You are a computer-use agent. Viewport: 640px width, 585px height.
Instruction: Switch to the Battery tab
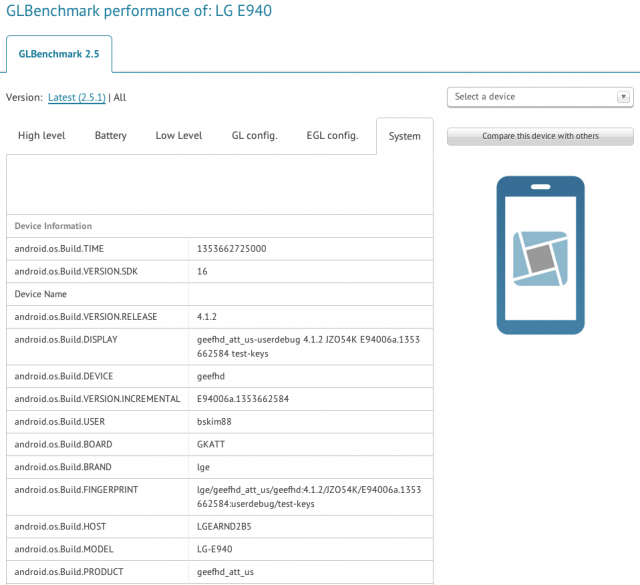[x=111, y=136]
